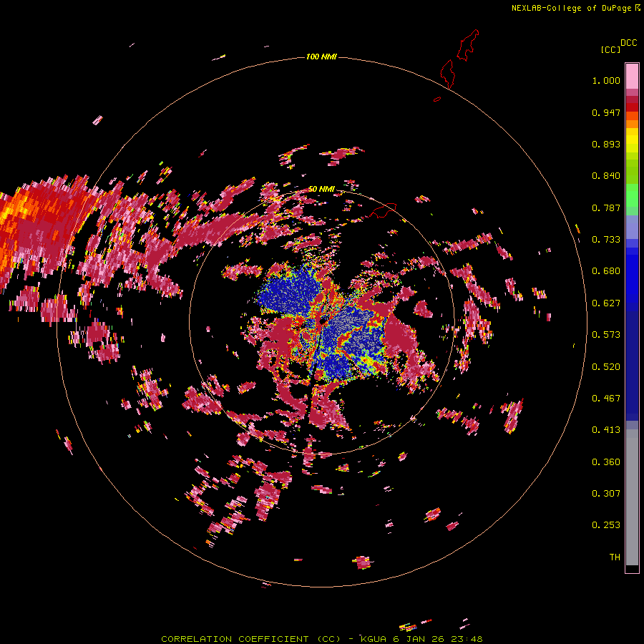The width and height of the screenshot is (644, 644).
Task: Click the large red-outlined island on the 100 NMI ring
Action: click(448, 74)
